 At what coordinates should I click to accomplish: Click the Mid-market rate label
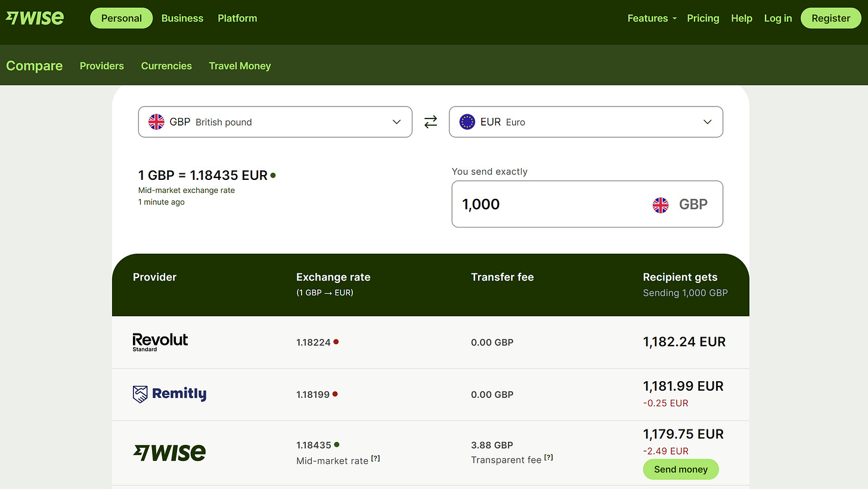click(x=332, y=460)
